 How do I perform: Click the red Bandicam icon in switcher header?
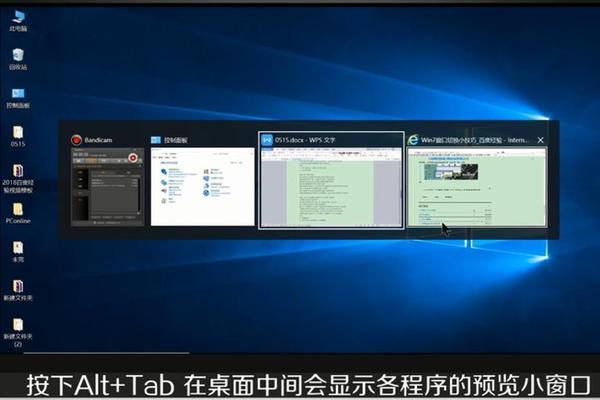(75, 141)
